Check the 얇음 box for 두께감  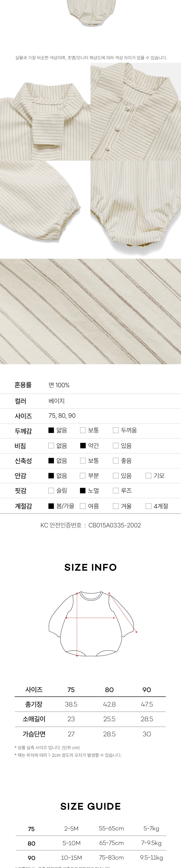(51, 430)
